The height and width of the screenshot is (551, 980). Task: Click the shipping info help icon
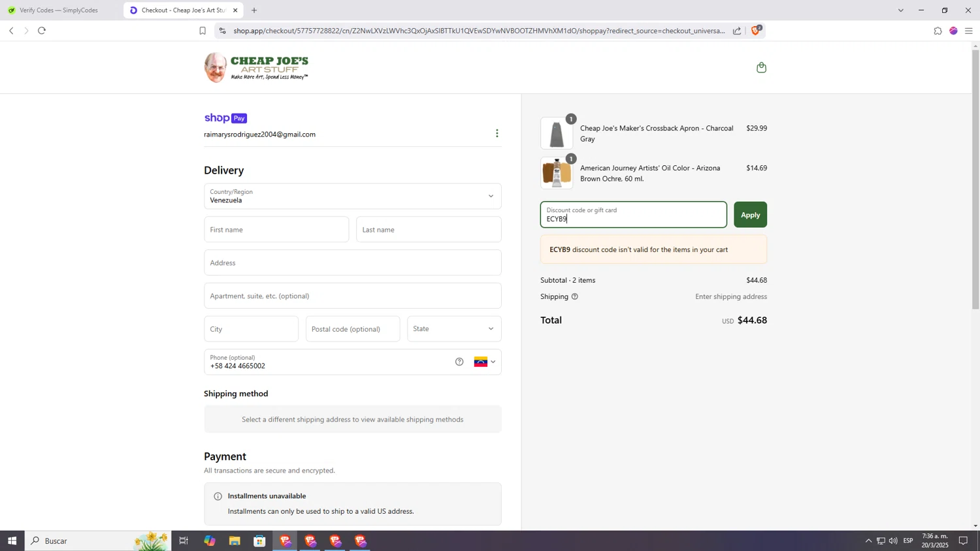pyautogui.click(x=575, y=296)
